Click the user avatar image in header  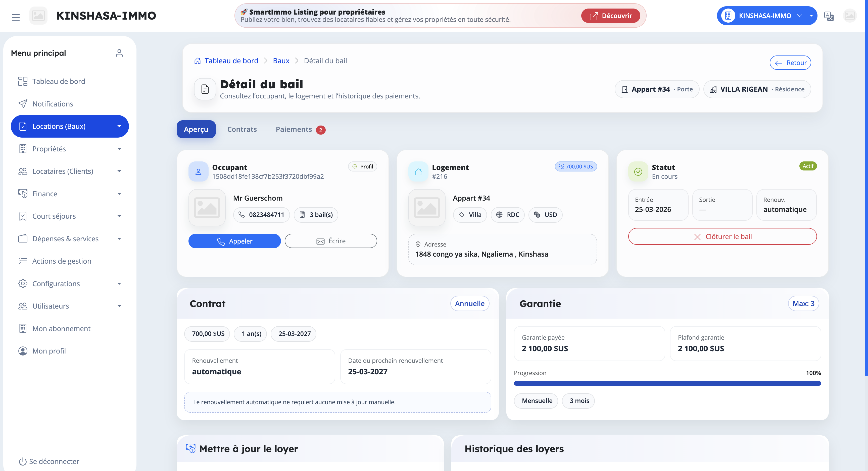tap(850, 16)
